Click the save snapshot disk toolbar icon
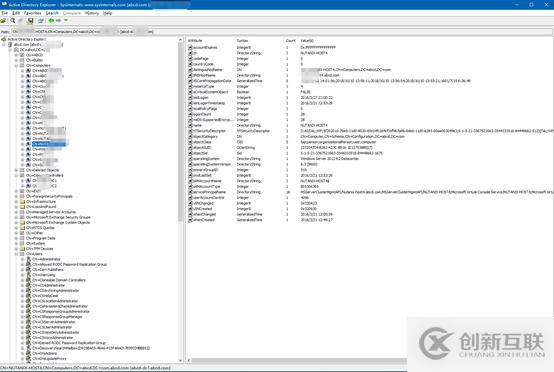Image resolution: width=554 pixels, height=372 pixels. pyautogui.click(x=31, y=21)
